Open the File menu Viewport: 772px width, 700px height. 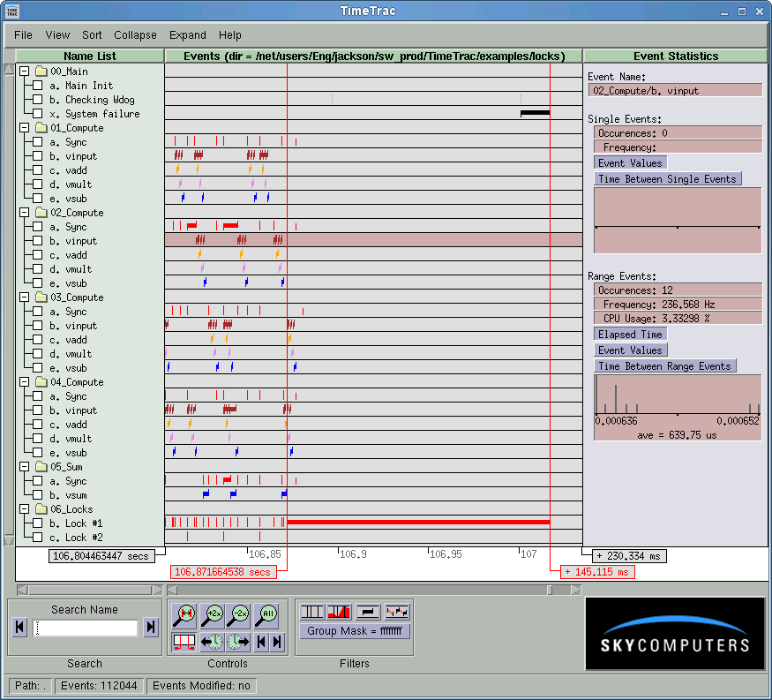pos(23,35)
